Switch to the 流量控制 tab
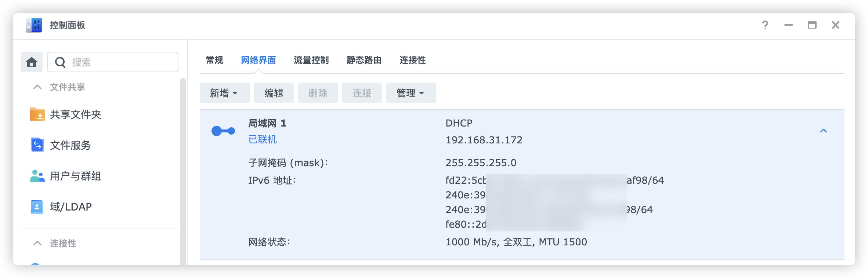The image size is (868, 278). (311, 60)
